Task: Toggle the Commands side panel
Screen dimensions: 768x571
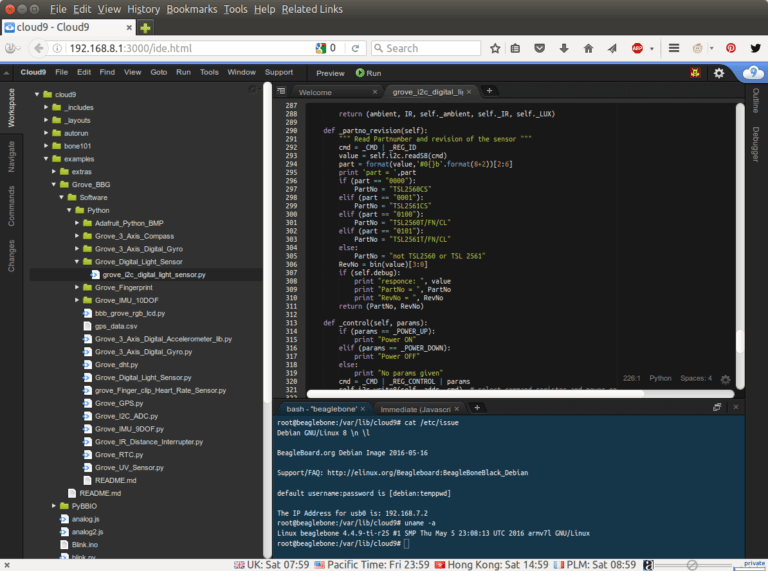Action: (11, 206)
